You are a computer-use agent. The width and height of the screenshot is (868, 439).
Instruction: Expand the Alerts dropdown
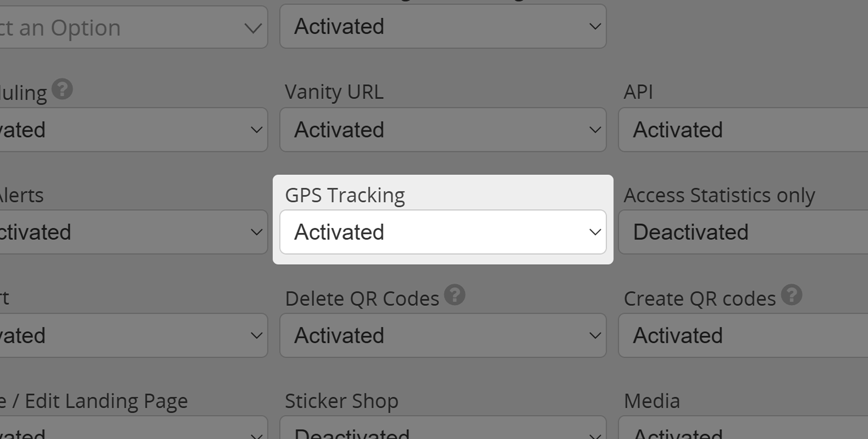(132, 232)
